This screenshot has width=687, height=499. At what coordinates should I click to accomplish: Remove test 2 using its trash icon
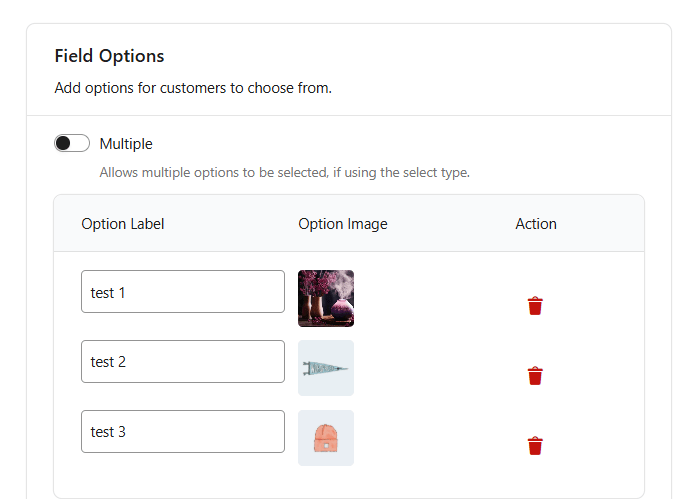coord(535,376)
